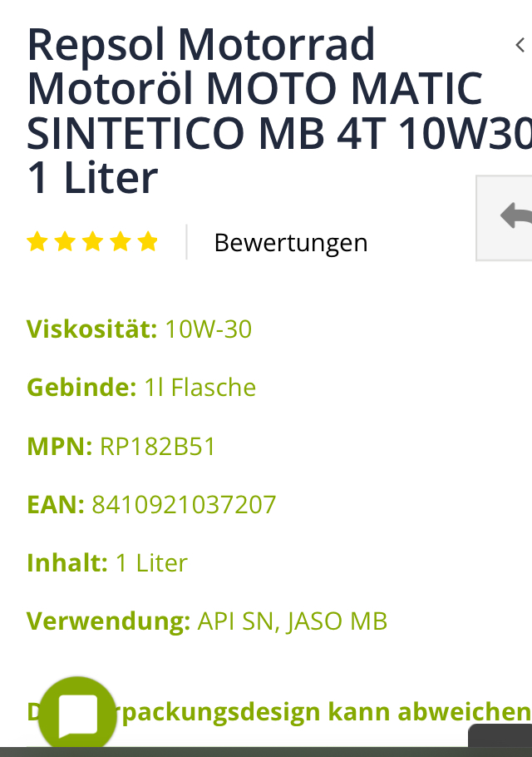Click the Viskosität 10W-30 specification

[139, 329]
